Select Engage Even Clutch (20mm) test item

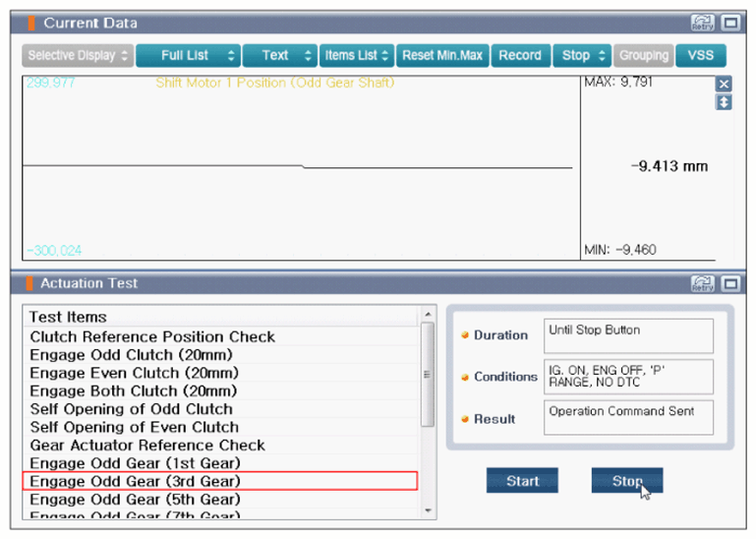tap(220, 373)
